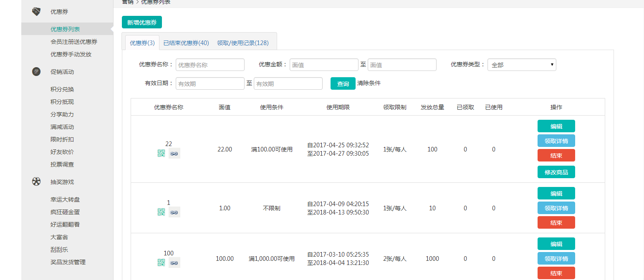Viewport: 644px width, 280px height.
Task: Click the 优惠券 tag icon in sidebar
Action: (x=36, y=12)
